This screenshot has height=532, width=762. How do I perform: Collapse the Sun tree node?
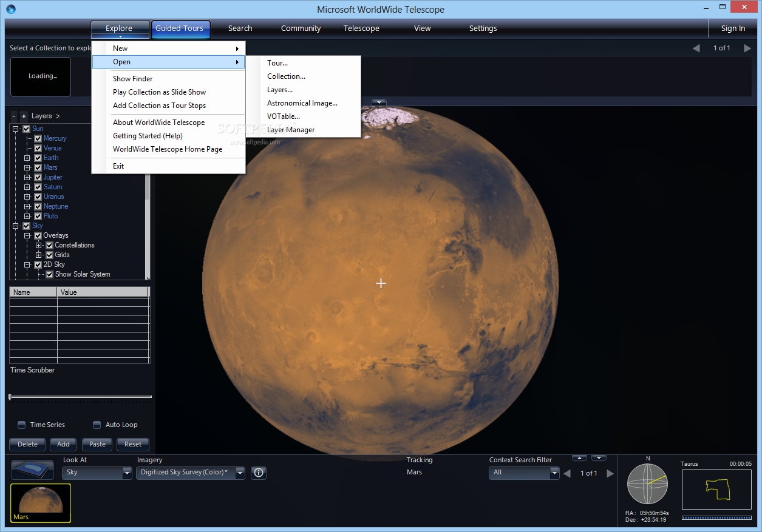16,129
